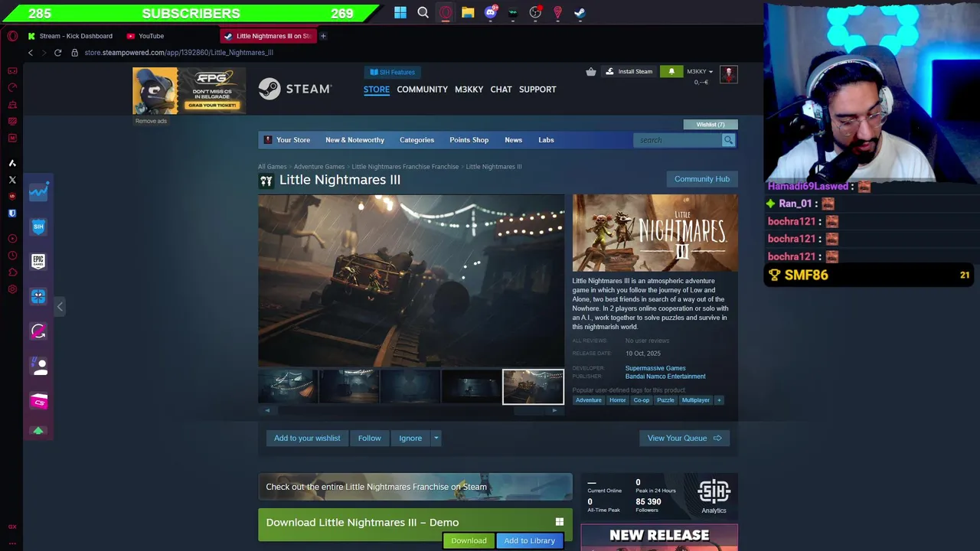
Task: Open the Opera menu logo
Action: pyautogui.click(x=12, y=36)
